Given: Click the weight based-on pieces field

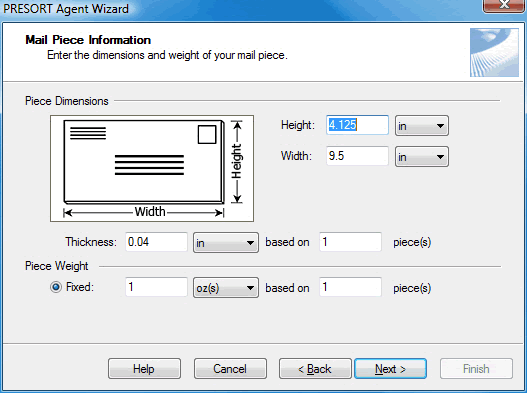Looking at the screenshot, I should click(351, 287).
